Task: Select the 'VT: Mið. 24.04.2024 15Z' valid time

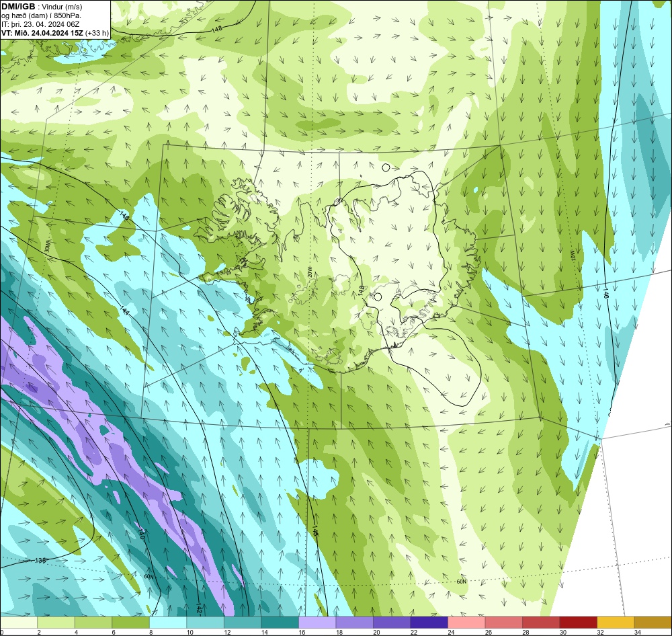Action: [x=42, y=33]
